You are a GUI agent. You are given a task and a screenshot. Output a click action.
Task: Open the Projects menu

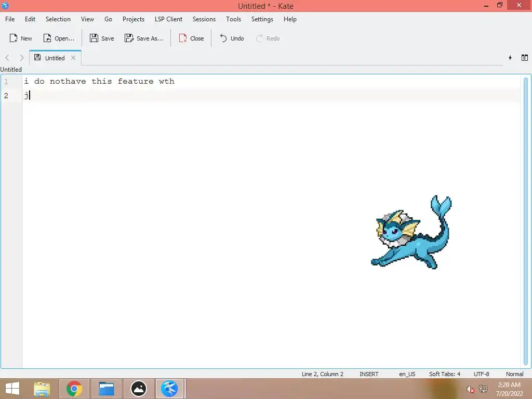click(x=134, y=19)
